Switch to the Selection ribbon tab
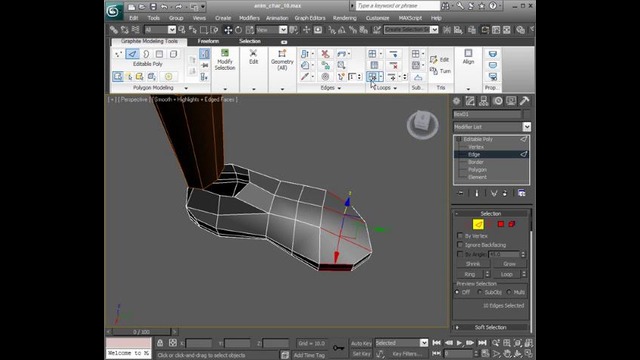 pyautogui.click(x=250, y=41)
